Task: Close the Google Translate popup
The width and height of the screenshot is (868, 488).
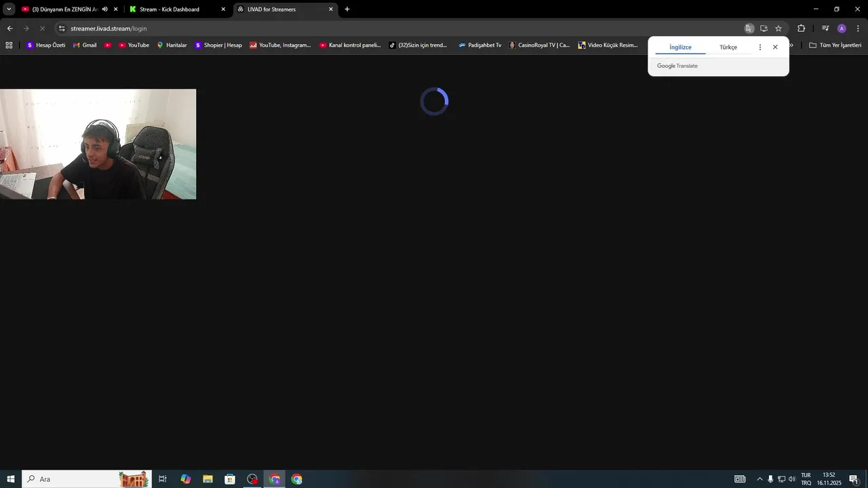Action: [x=775, y=47]
